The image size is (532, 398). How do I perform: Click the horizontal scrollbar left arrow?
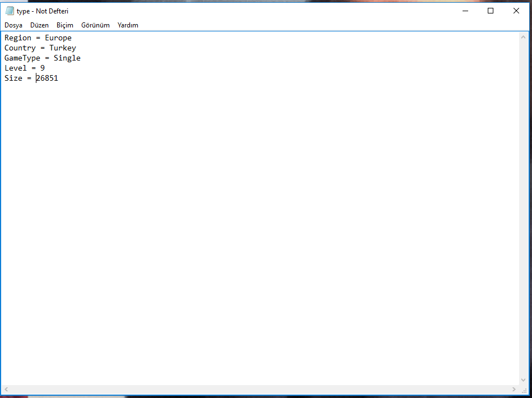tap(6, 389)
